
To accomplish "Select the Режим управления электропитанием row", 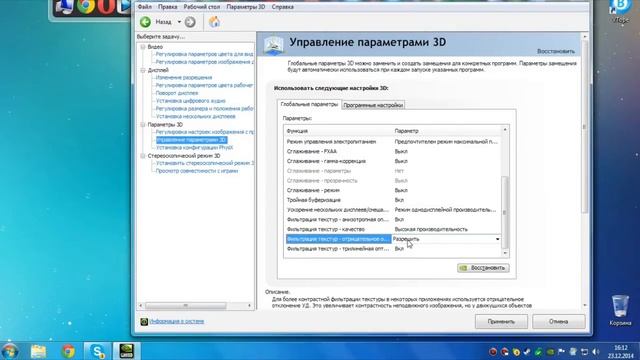I will (x=392, y=142).
